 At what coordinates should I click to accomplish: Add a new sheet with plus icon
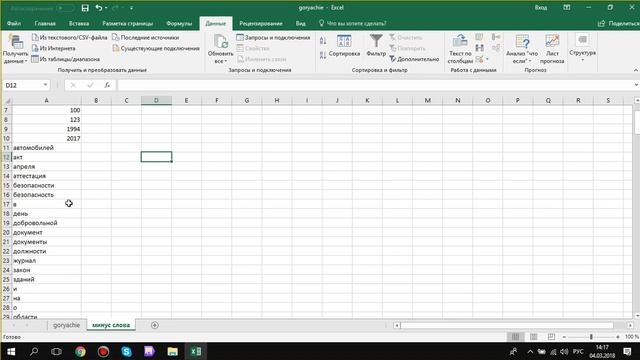click(x=155, y=325)
